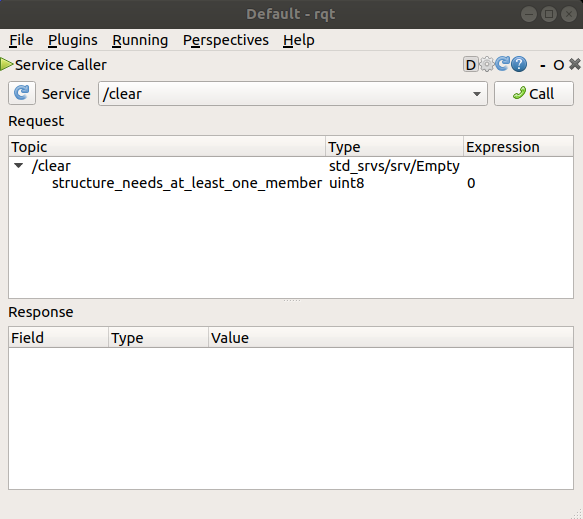Open the File menu
The height and width of the screenshot is (519, 583).
[x=21, y=40]
